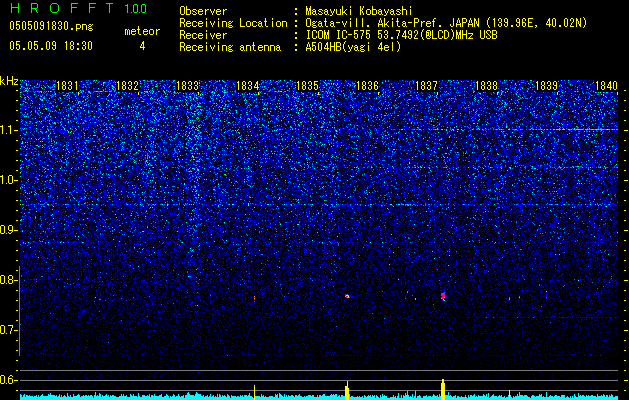
Task: Click the meteor count label
Action: pyautogui.click(x=142, y=31)
